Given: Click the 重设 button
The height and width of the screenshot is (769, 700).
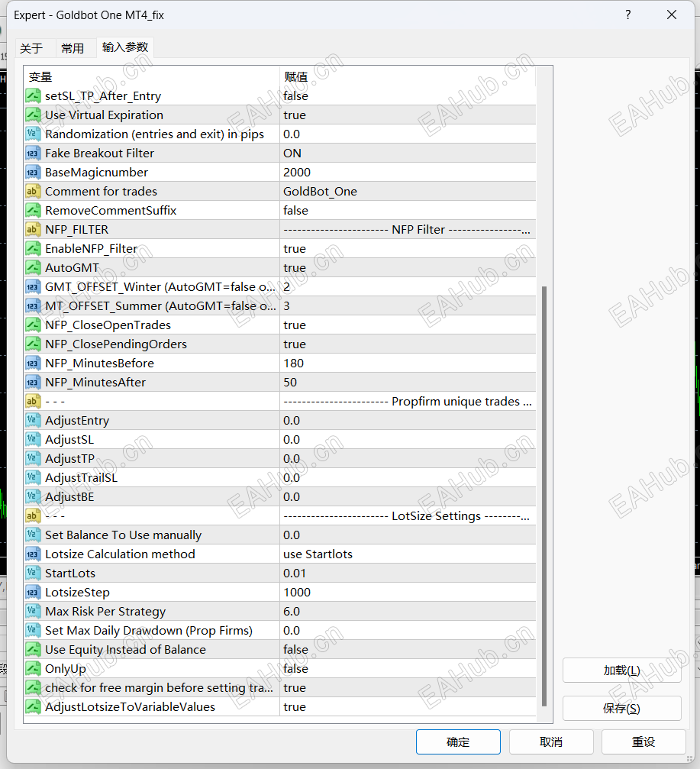Looking at the screenshot, I should click(644, 742).
